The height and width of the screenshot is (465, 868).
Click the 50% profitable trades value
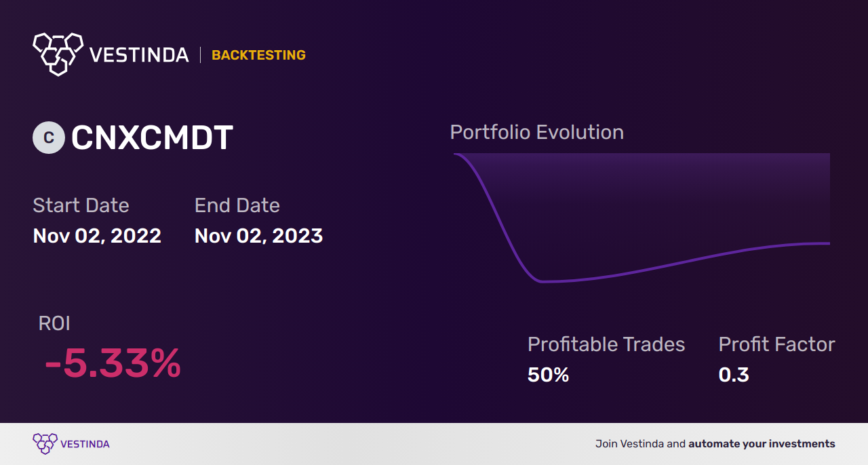coord(548,374)
